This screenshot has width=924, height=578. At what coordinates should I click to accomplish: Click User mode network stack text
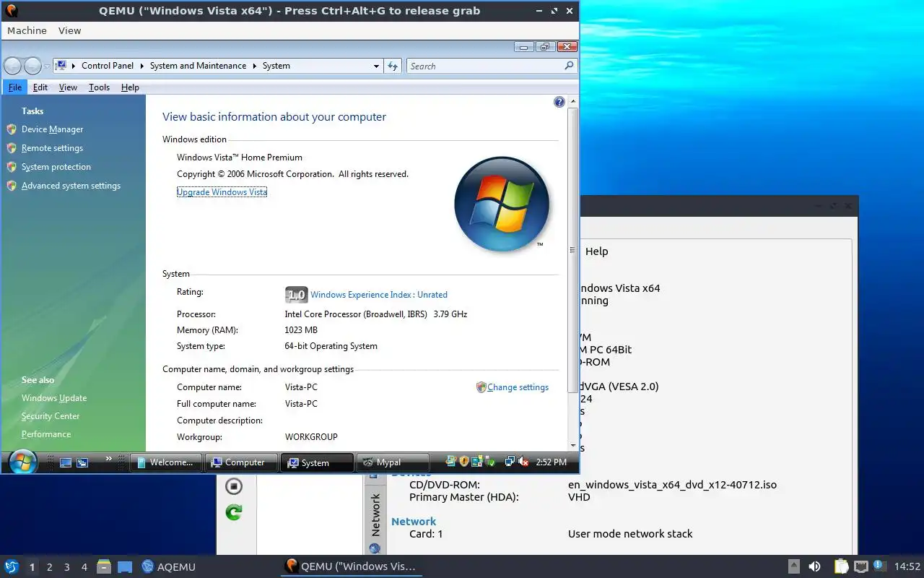point(630,534)
